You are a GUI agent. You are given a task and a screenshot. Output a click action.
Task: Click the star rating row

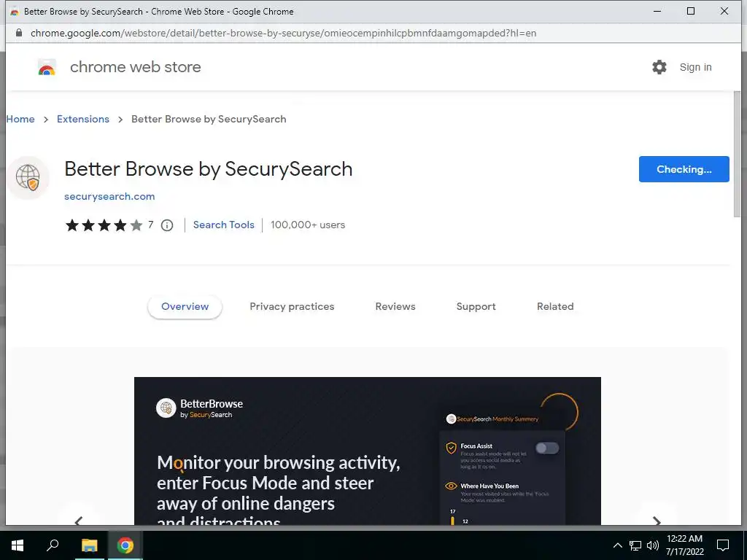[104, 225]
